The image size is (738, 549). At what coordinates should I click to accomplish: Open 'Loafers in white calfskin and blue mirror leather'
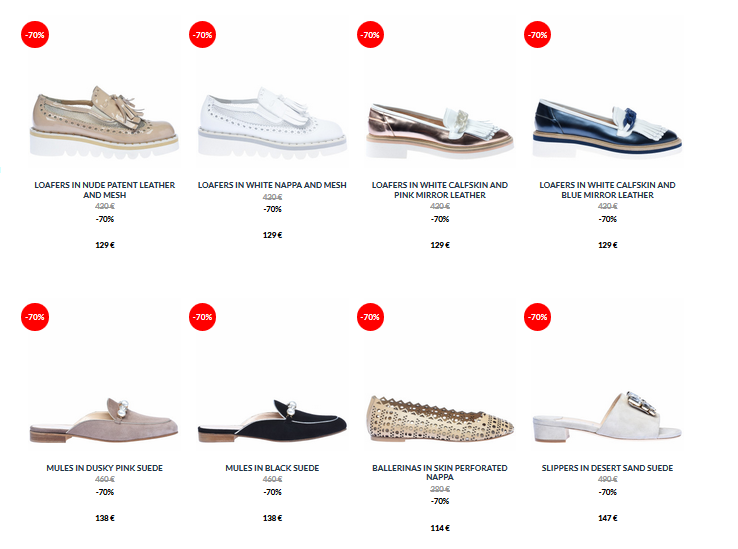(607, 190)
